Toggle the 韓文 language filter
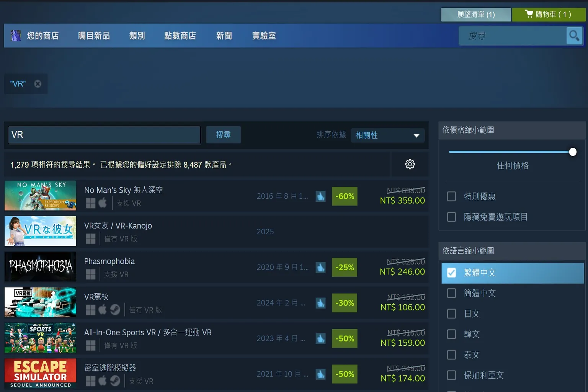Viewport: 588px width, 392px height. click(452, 334)
